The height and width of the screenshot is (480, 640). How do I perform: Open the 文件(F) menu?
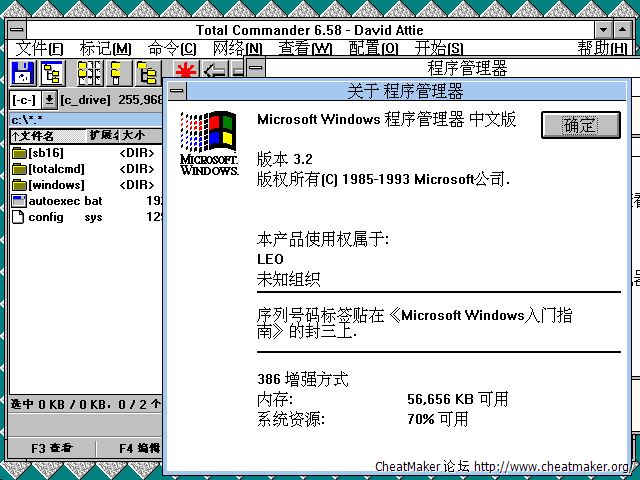[x=39, y=49]
